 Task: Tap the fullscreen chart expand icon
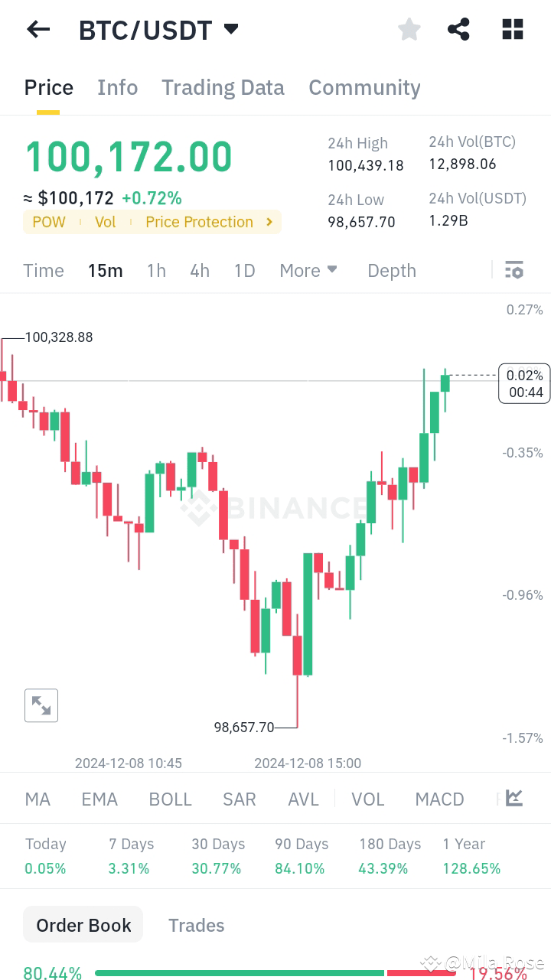[41, 705]
